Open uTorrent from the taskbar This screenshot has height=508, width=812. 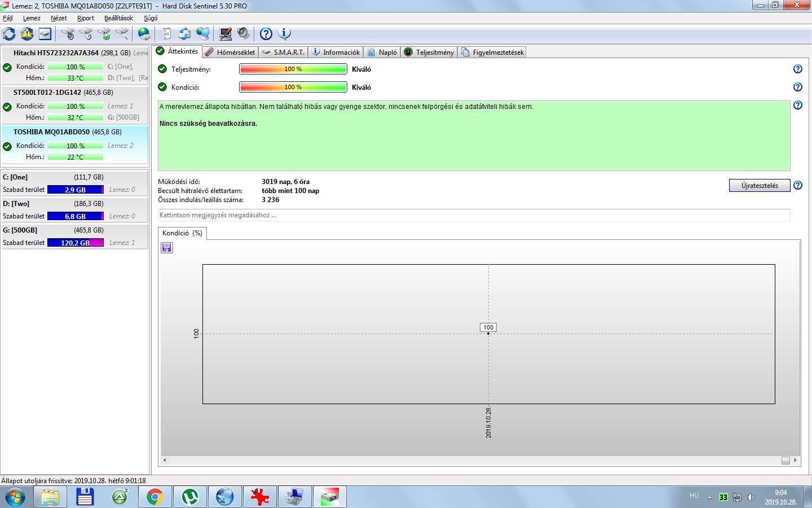(189, 497)
